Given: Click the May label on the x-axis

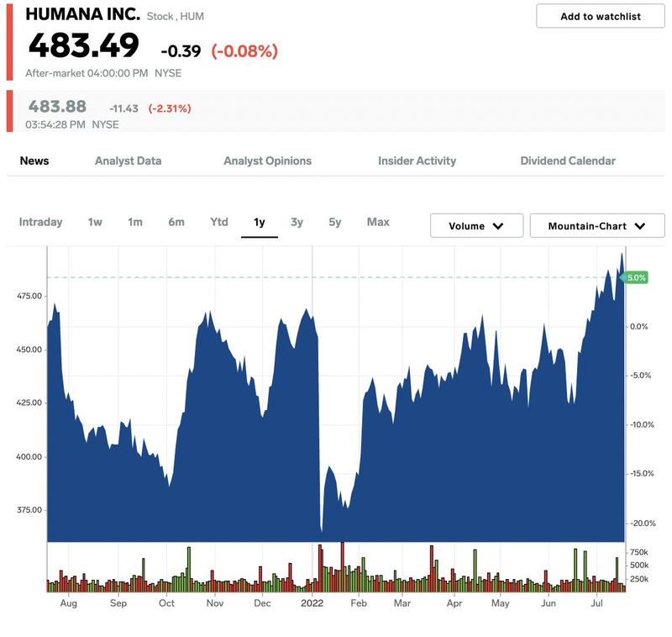Looking at the screenshot, I should [x=500, y=603].
